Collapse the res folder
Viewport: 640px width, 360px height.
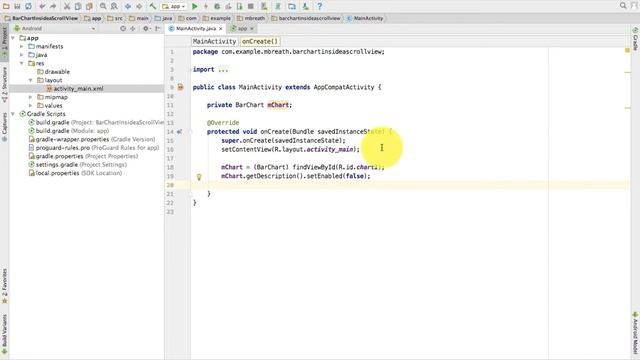click(22, 63)
